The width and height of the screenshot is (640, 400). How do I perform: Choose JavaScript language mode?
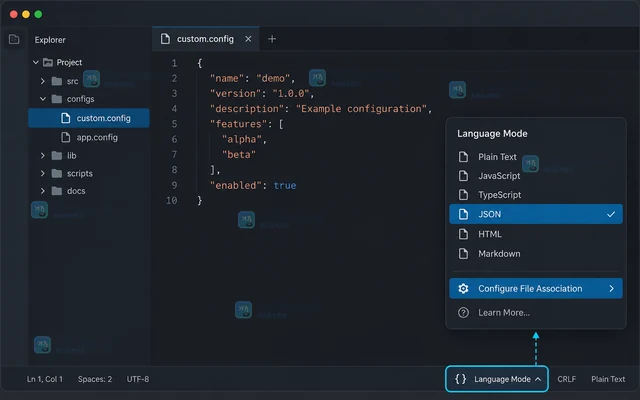(x=536, y=176)
